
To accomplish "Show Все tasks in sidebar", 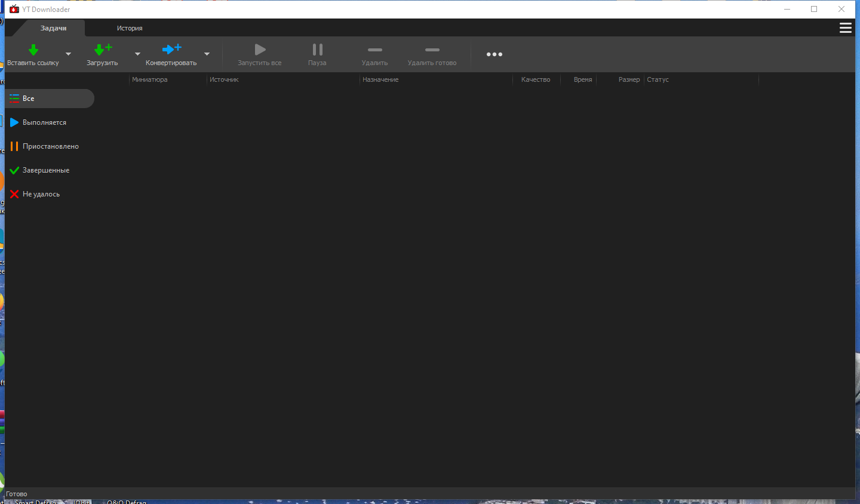I will [50, 99].
